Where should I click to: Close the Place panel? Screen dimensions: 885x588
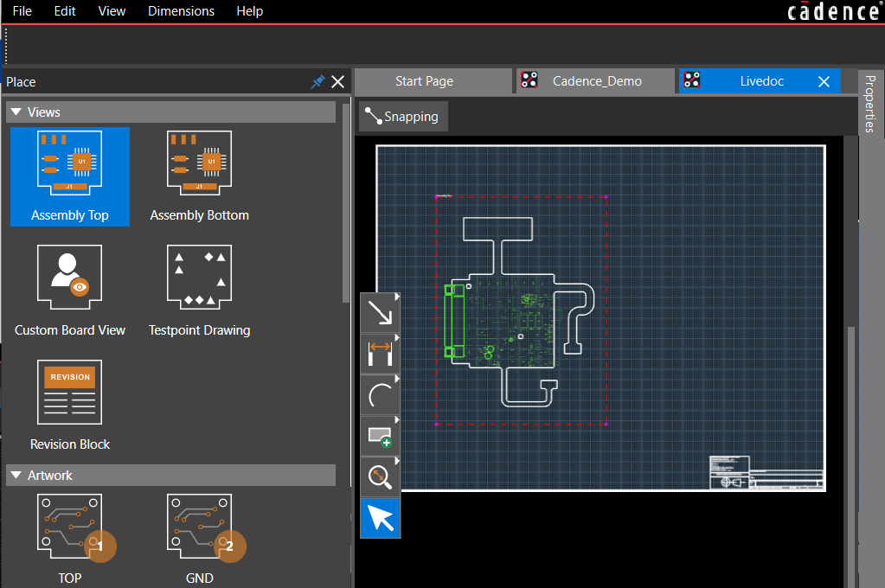pyautogui.click(x=338, y=82)
